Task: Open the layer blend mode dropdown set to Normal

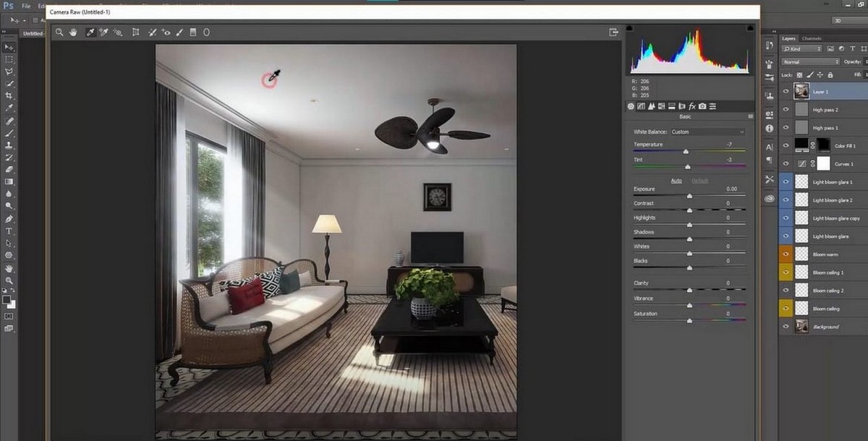Action: pos(810,62)
